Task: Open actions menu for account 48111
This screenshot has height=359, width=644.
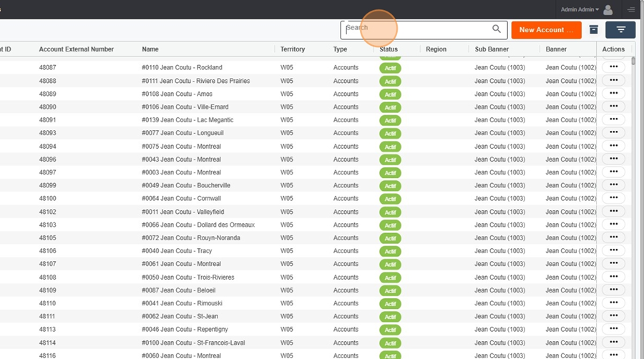Action: tap(614, 315)
